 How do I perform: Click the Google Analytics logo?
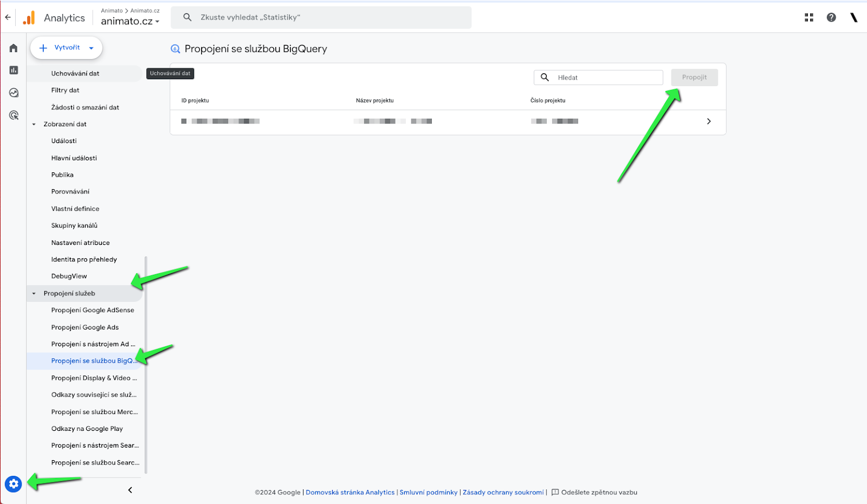[x=29, y=18]
